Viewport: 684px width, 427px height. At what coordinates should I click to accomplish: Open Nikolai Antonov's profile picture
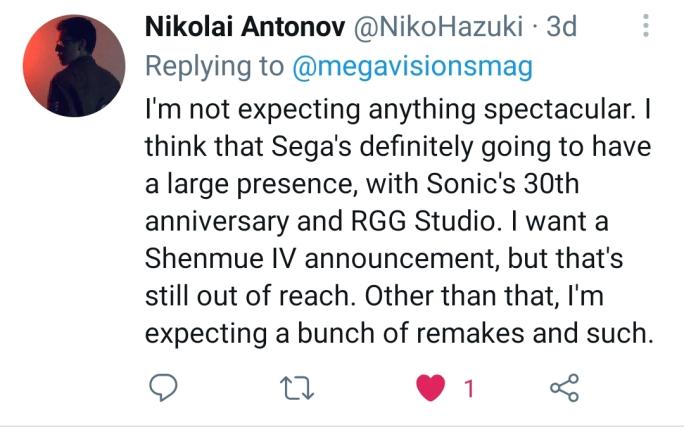74,65
